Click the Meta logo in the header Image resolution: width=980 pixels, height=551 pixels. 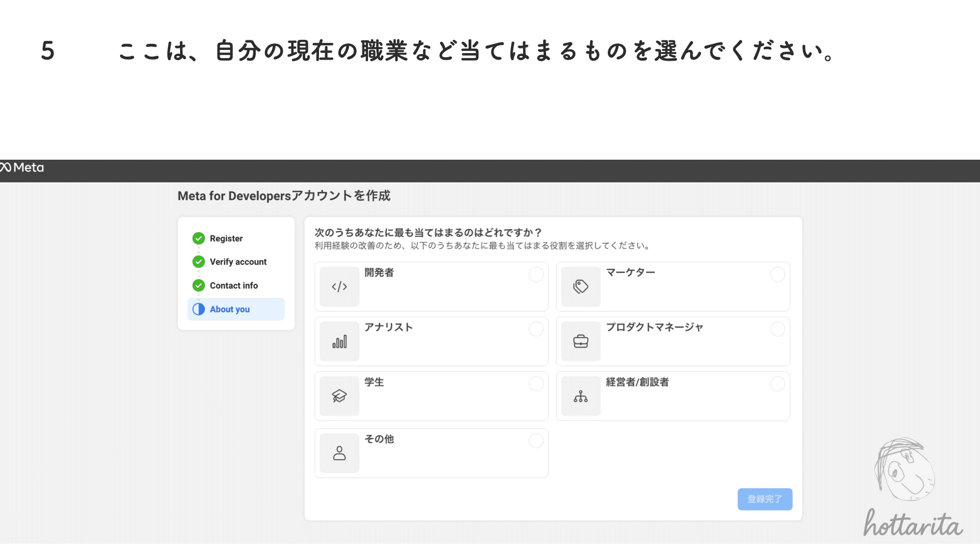tap(22, 167)
